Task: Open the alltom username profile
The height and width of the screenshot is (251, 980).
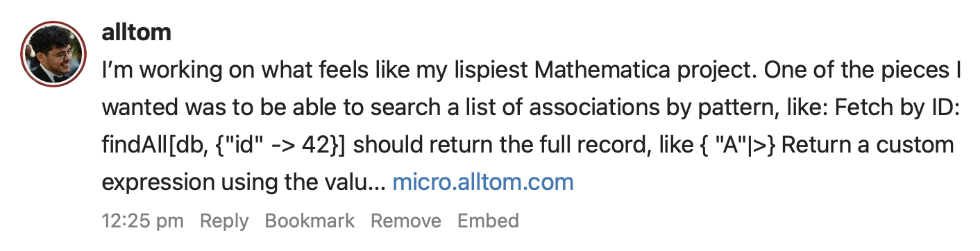Action: click(x=136, y=31)
